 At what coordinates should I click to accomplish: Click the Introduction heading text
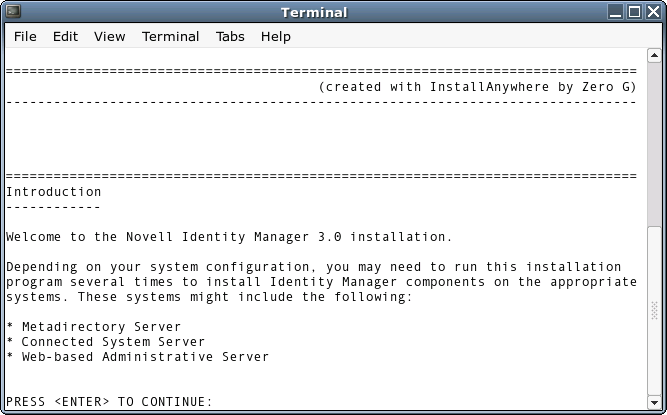coord(54,192)
